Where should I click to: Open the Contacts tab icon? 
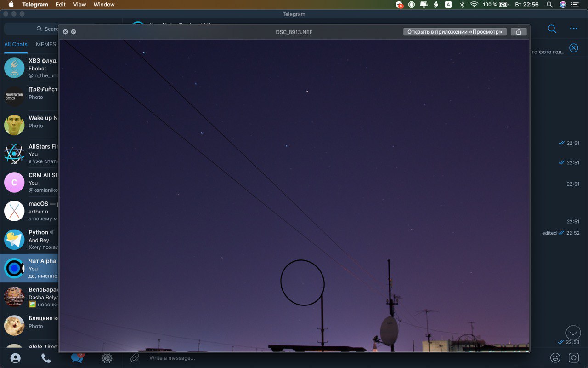[x=16, y=358]
